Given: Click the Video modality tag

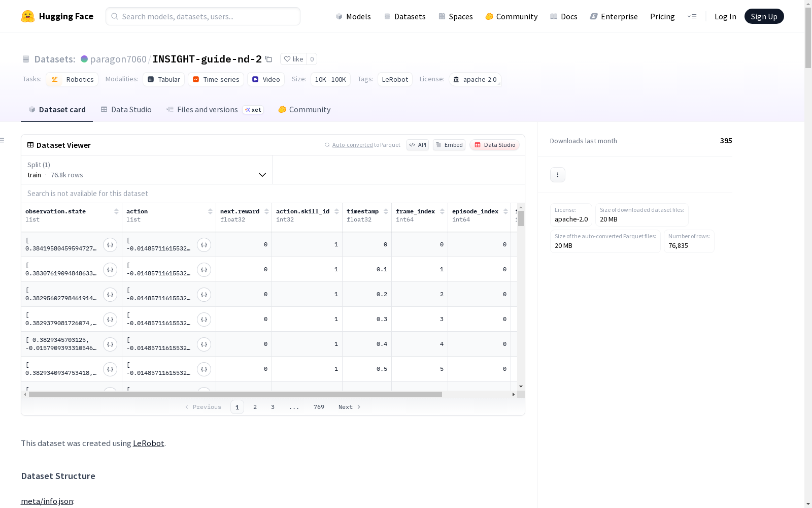Looking at the screenshot, I should click(x=266, y=79).
